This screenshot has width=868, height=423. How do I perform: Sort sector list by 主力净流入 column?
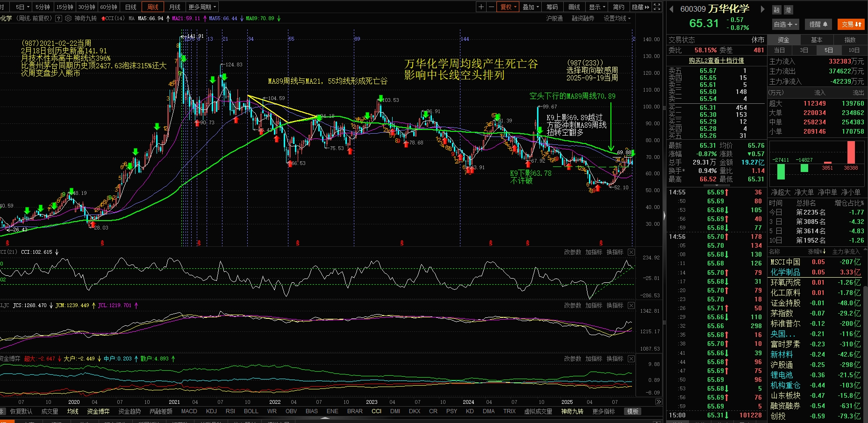846,252
